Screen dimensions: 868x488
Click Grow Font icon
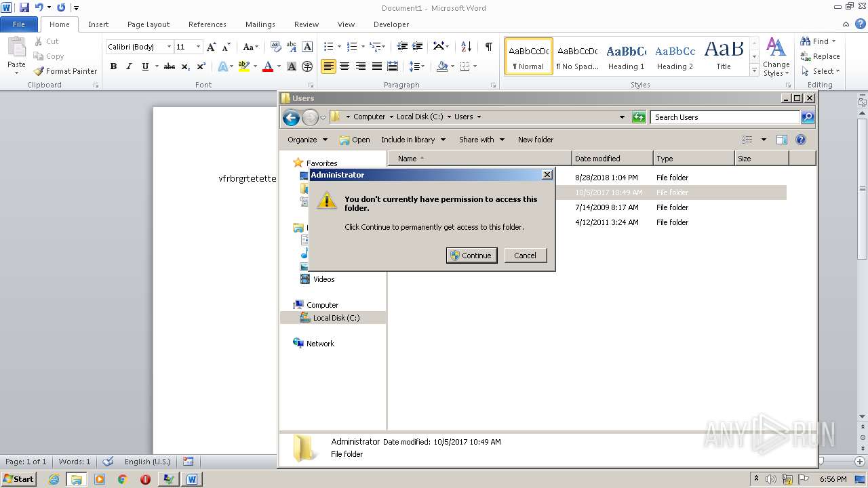click(x=212, y=47)
